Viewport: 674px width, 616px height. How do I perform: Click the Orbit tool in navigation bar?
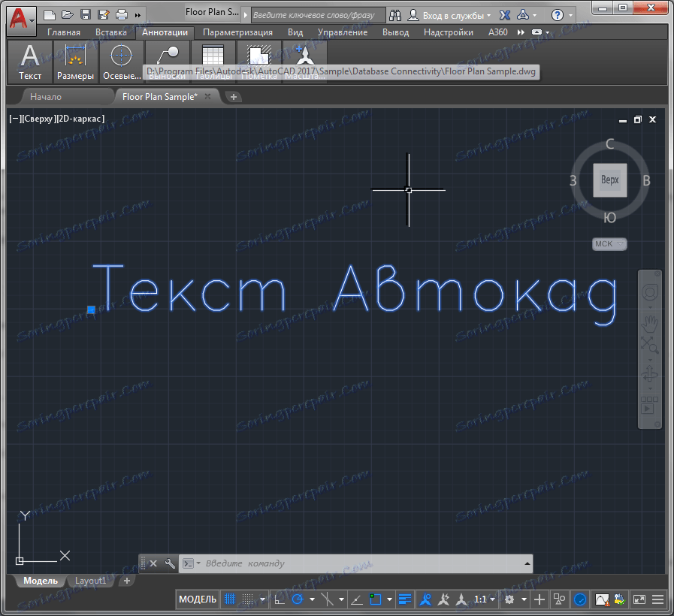pos(649,373)
